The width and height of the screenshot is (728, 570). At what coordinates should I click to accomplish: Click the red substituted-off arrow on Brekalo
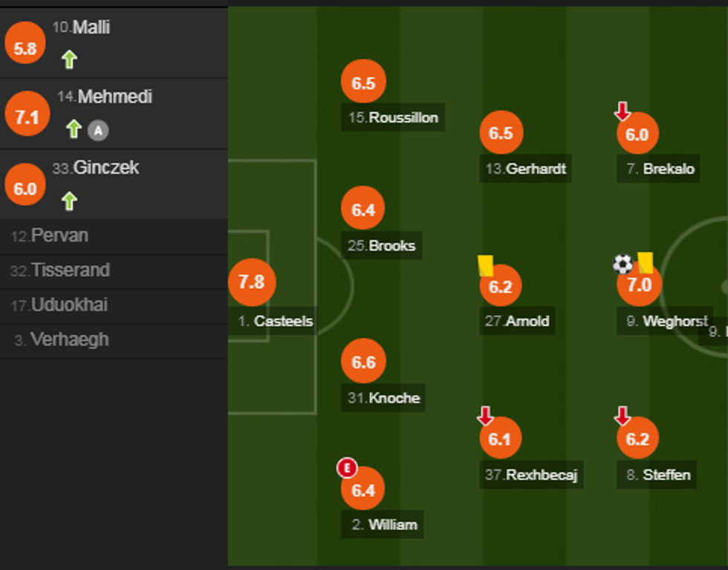click(623, 111)
